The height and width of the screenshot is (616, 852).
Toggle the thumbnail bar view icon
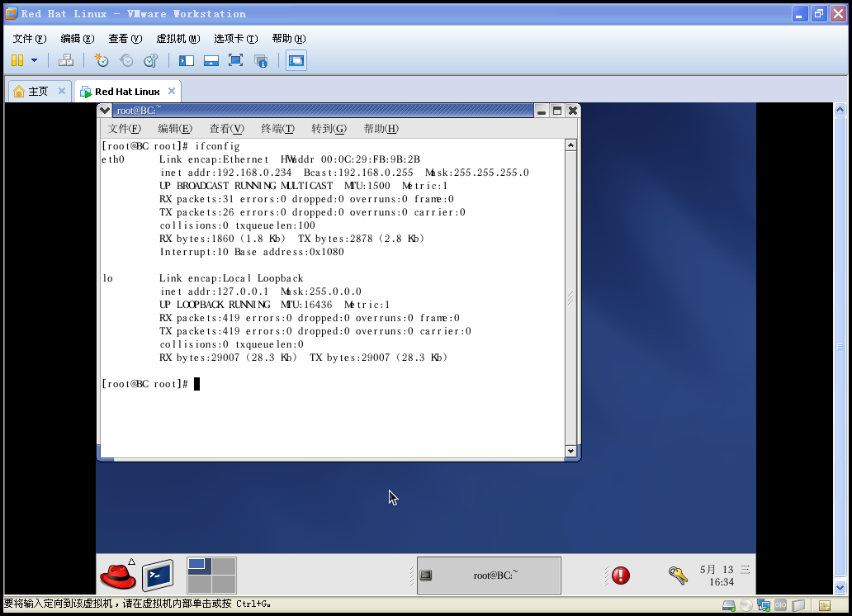point(211,60)
